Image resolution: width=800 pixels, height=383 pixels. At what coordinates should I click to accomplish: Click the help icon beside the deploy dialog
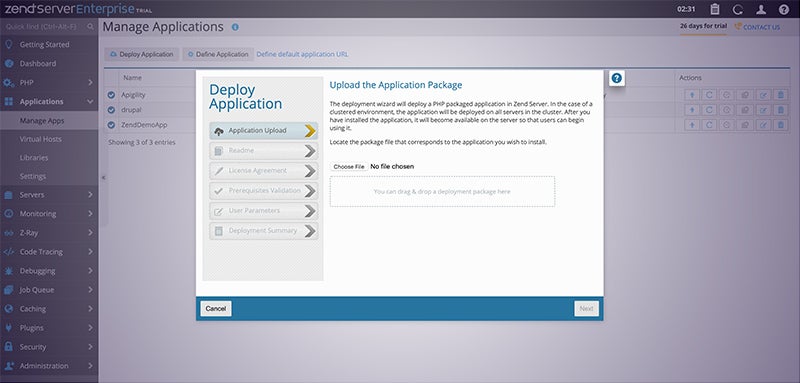[x=617, y=78]
